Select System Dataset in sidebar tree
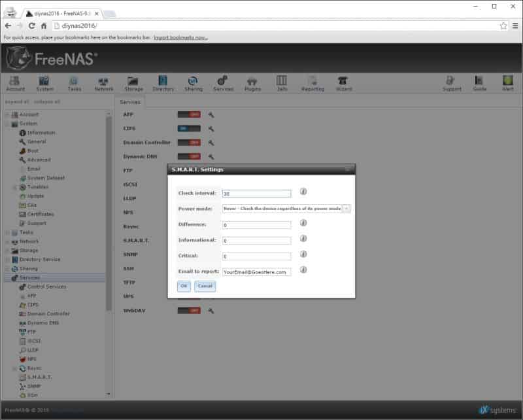 46,178
